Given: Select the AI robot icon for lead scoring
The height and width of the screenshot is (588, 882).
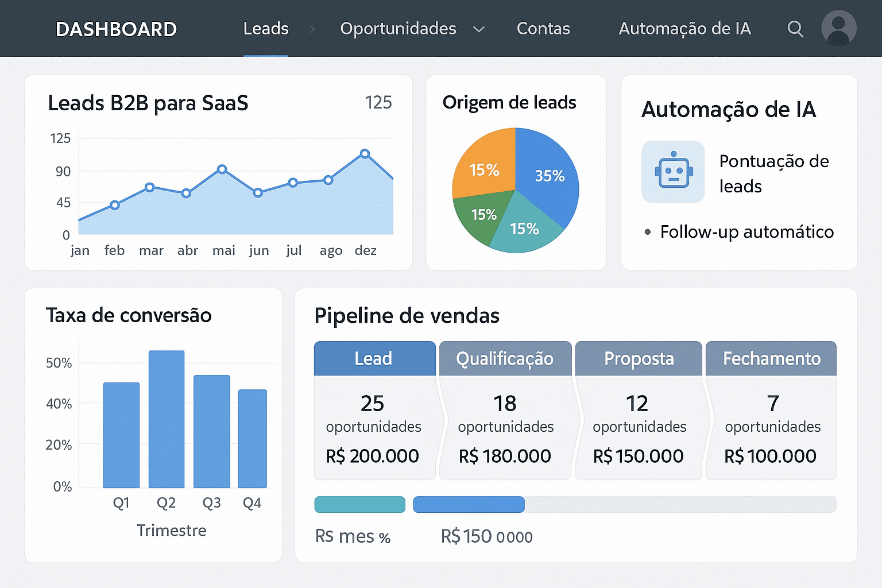Looking at the screenshot, I should click(672, 172).
